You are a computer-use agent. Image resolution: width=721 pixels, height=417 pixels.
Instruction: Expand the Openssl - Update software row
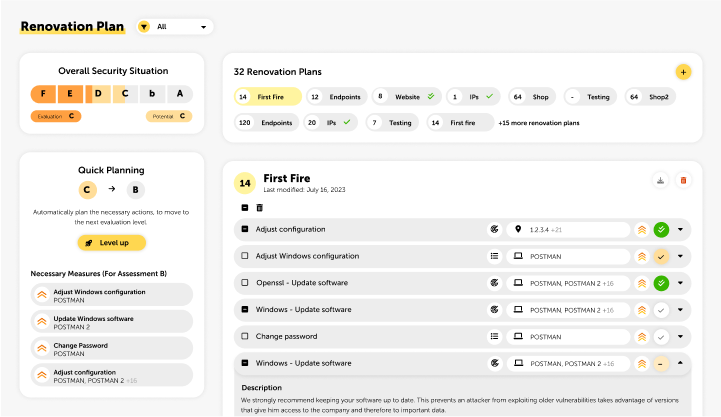[x=680, y=283]
